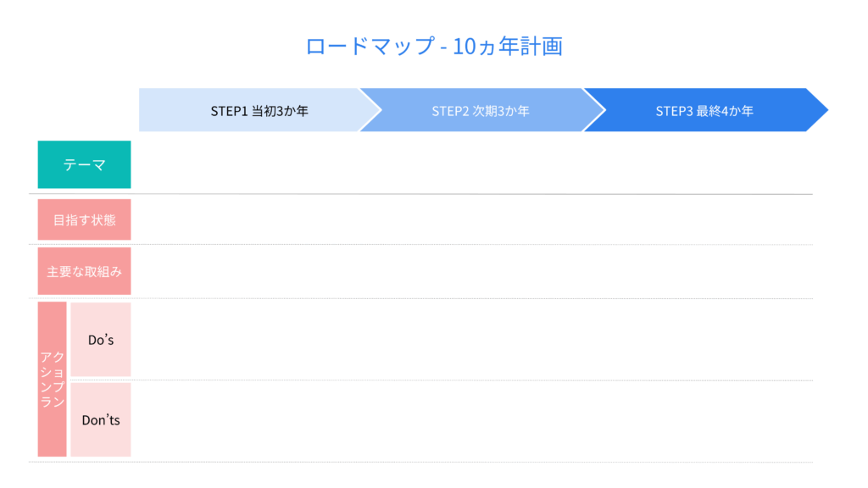Click the Do's cell under STEP3
Viewport: 868px width, 488px height.
pos(699,340)
